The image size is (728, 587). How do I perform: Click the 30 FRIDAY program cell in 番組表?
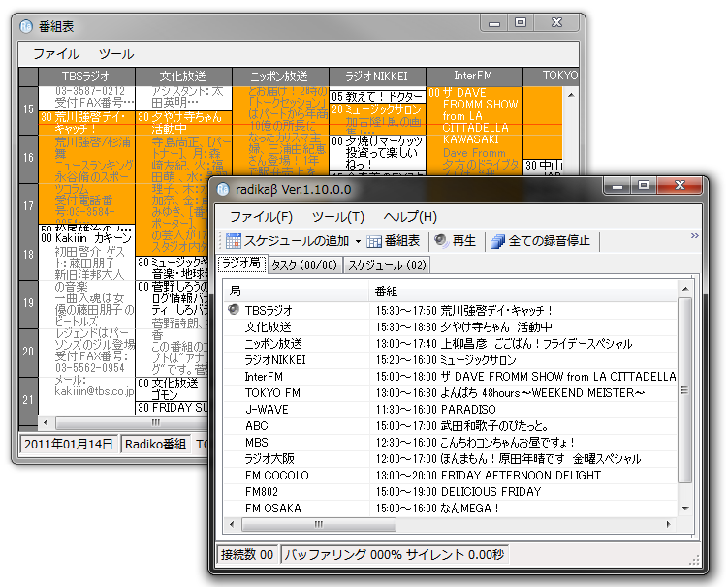point(173,408)
